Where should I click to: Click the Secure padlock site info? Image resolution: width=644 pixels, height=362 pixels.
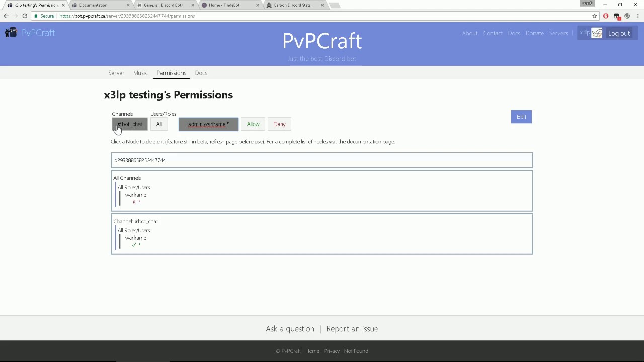point(44,16)
